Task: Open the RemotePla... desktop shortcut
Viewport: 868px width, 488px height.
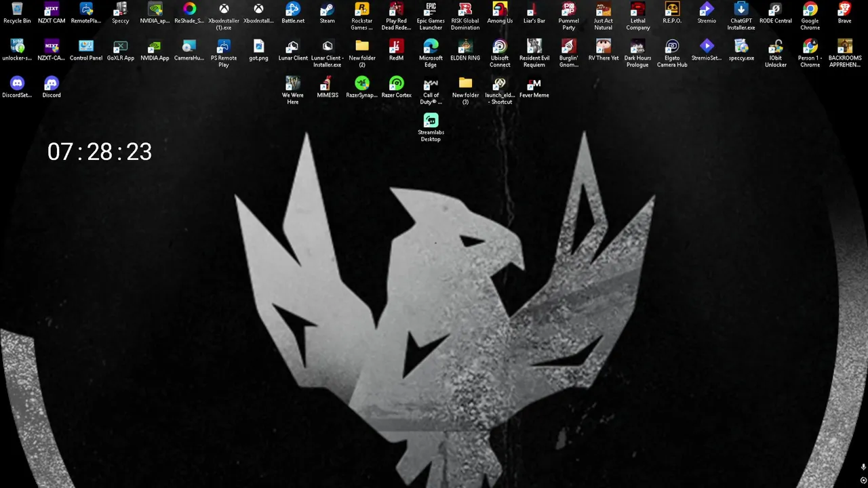Action: pos(86,13)
